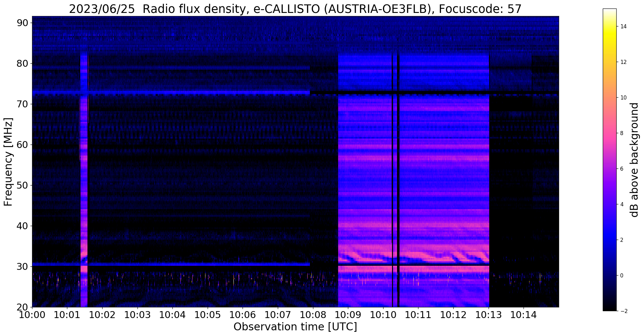
Task: Click the pink section of the colorbar near 8
Action: [609, 133]
